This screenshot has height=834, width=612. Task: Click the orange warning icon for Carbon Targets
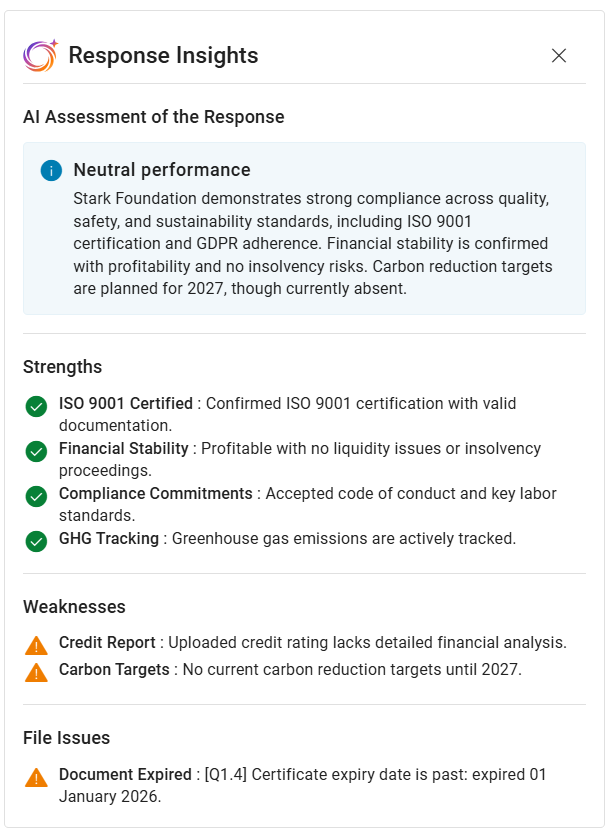tap(37, 672)
